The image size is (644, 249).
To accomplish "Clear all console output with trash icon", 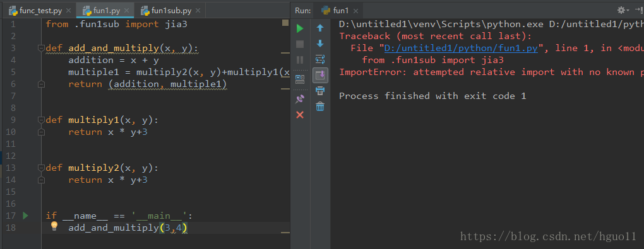I will coord(320,107).
